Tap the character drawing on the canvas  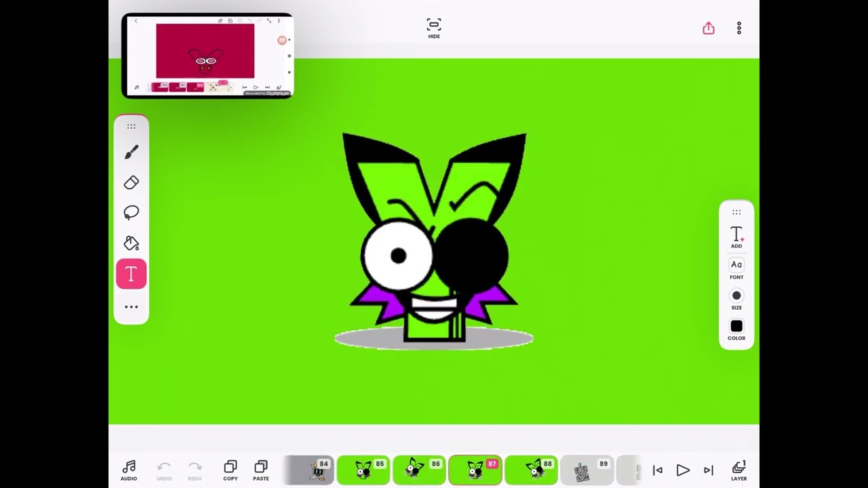[x=434, y=241]
